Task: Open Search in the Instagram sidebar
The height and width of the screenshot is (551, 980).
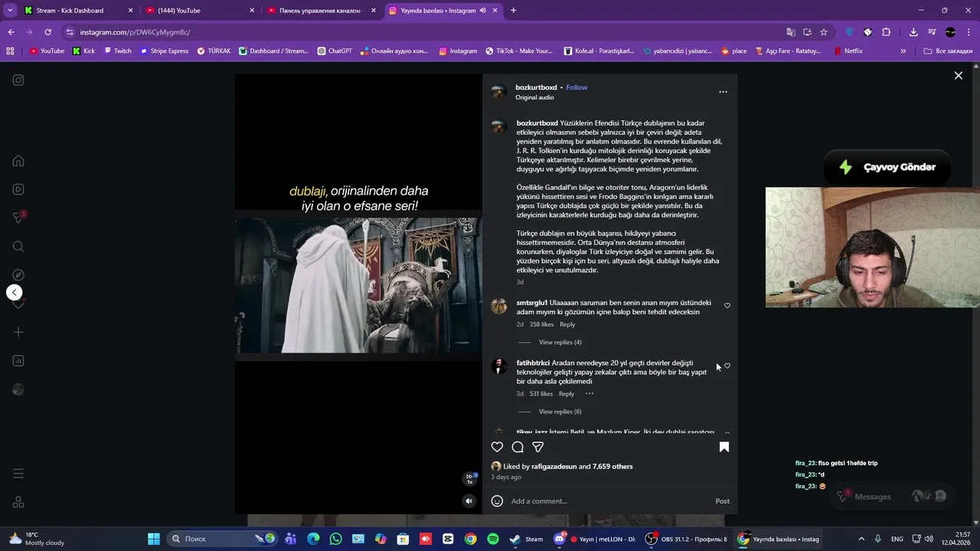Action: point(18,246)
